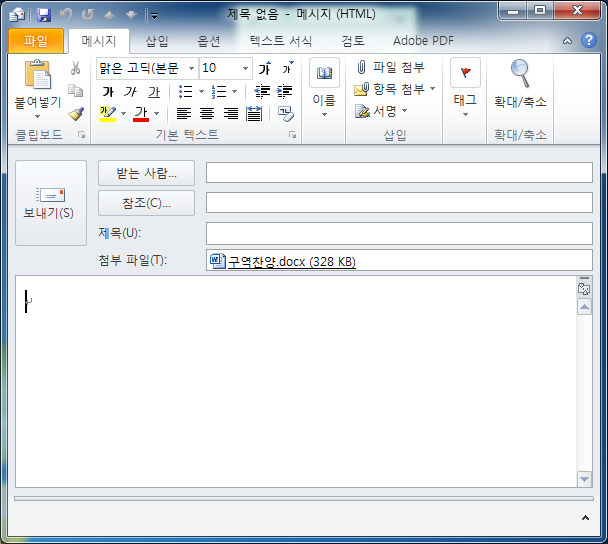Screen dimensions: 608x544
Task: Click 항목 첨부 attach item icon
Action: coord(361,90)
